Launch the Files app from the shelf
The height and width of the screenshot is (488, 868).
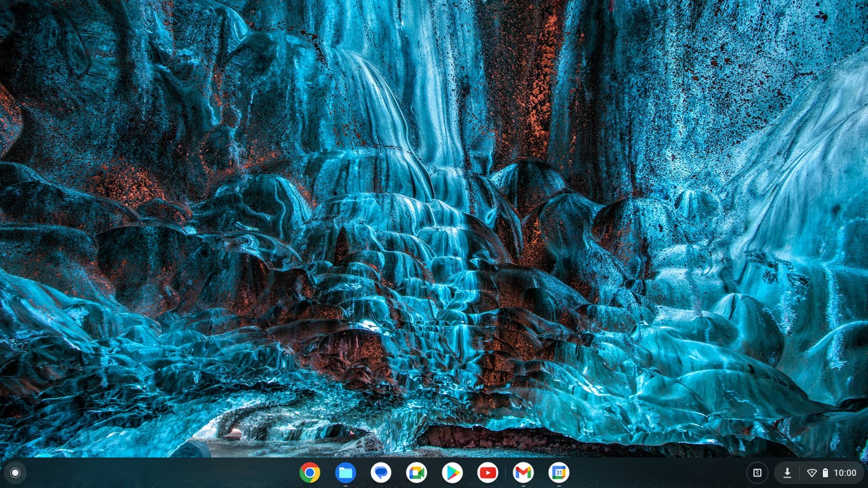point(346,473)
